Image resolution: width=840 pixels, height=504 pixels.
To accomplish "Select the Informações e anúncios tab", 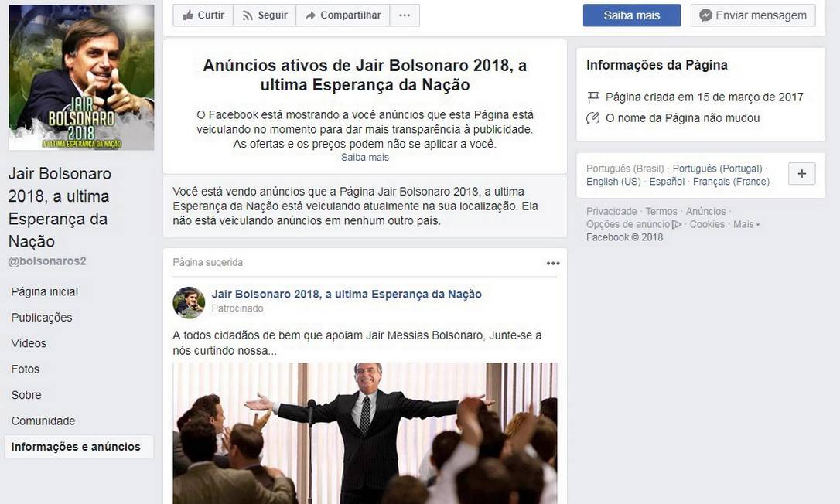I will [76, 447].
